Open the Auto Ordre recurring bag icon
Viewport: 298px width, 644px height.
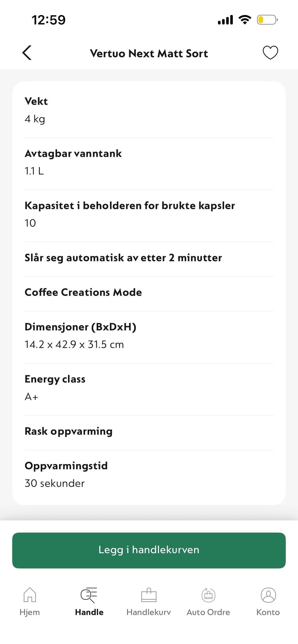click(x=208, y=595)
